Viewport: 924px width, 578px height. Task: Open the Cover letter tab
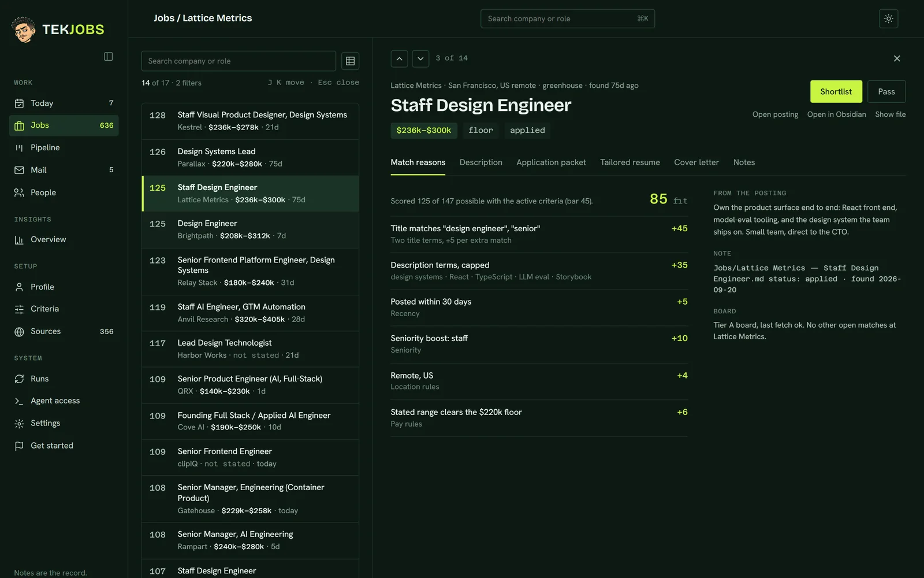696,162
